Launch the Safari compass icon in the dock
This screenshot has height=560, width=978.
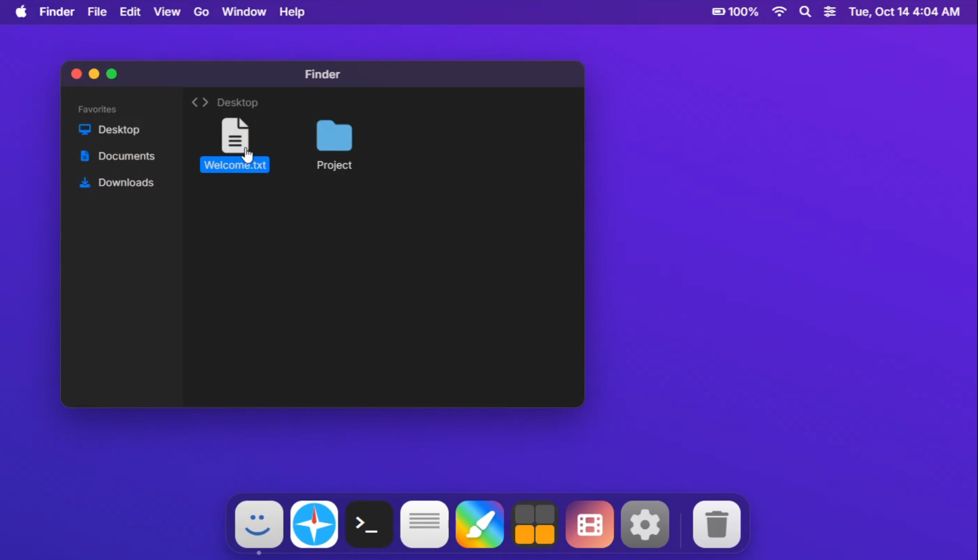coord(313,524)
